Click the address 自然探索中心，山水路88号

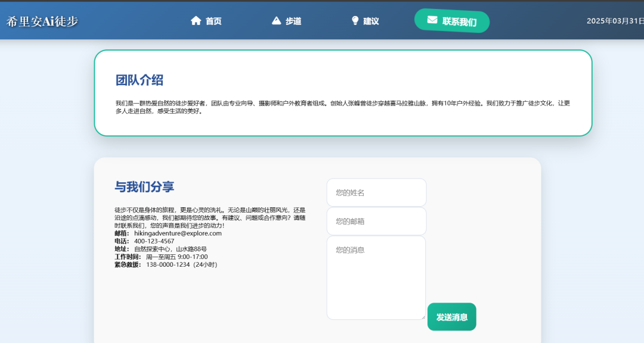pyautogui.click(x=171, y=249)
